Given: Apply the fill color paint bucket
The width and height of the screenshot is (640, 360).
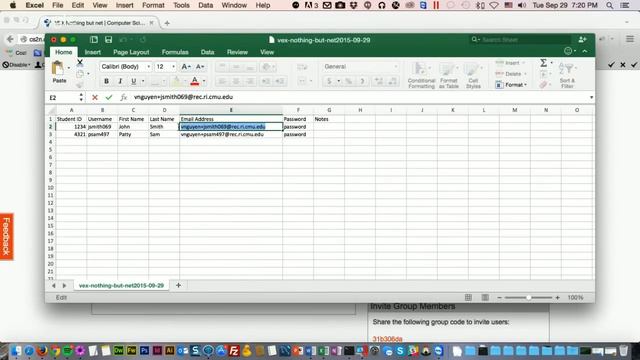Looking at the screenshot, I should pos(176,81).
